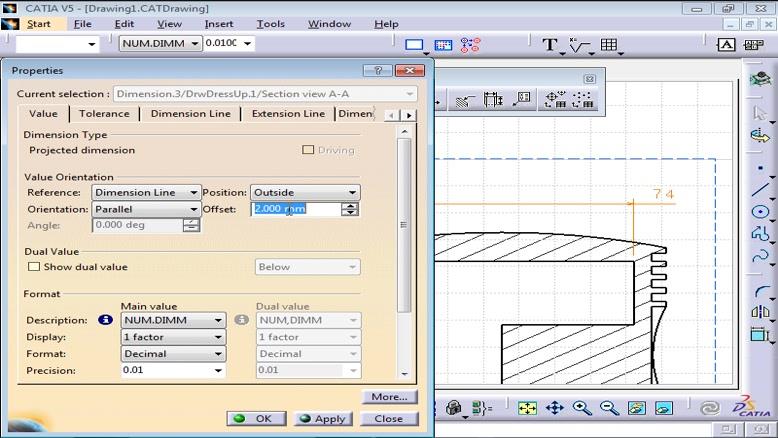Click the red circles instantiate icon

coord(470,45)
